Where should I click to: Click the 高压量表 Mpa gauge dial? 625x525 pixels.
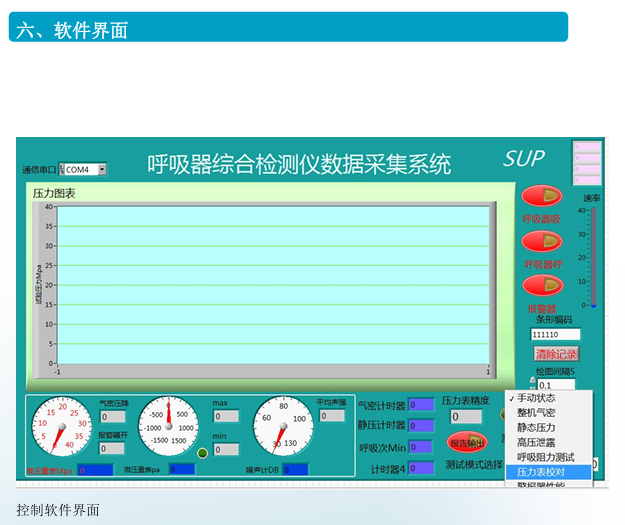(x=62, y=428)
